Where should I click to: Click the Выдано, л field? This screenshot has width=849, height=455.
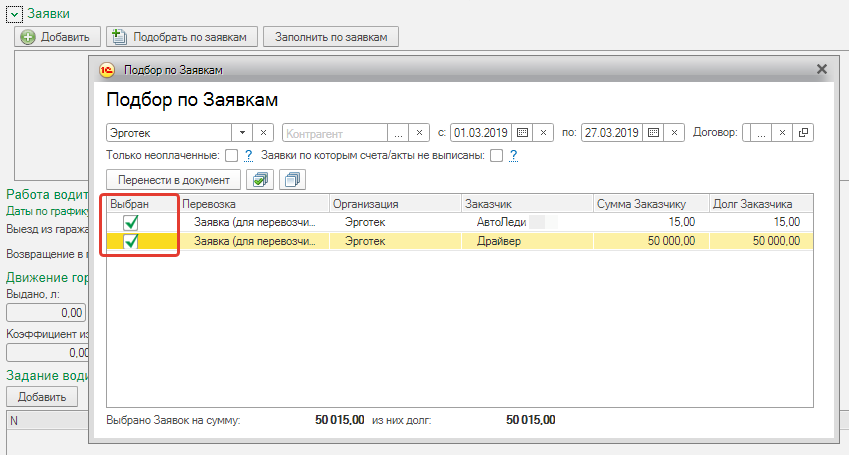pyautogui.click(x=46, y=313)
